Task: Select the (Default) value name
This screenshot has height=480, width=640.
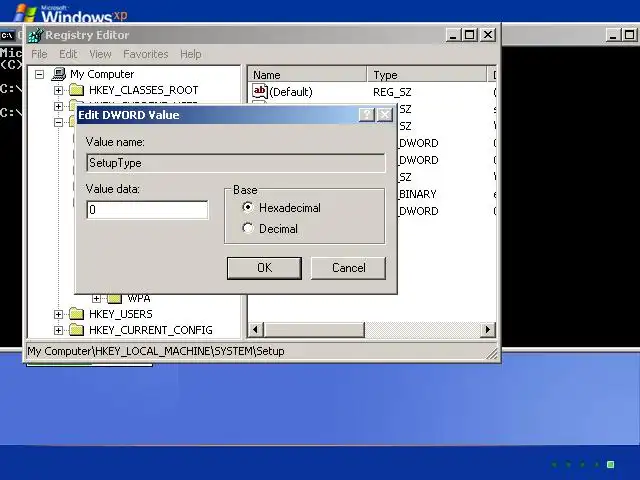Action: tap(291, 92)
